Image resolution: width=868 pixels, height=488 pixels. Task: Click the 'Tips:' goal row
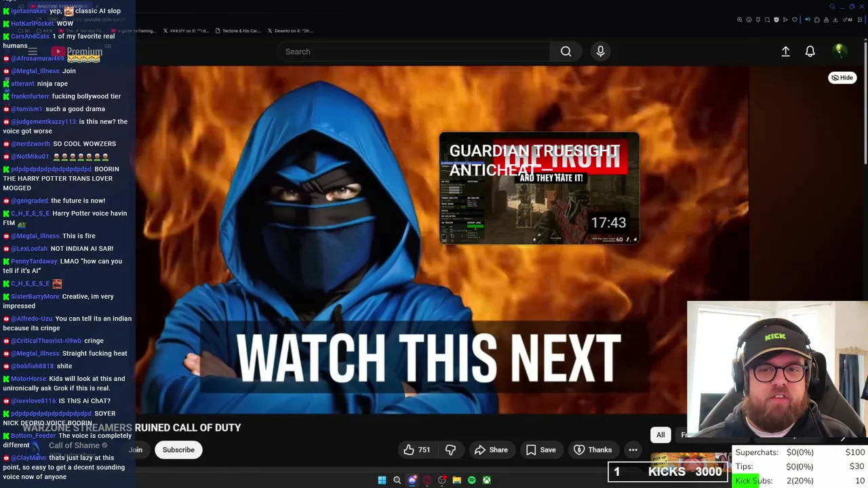(x=800, y=466)
